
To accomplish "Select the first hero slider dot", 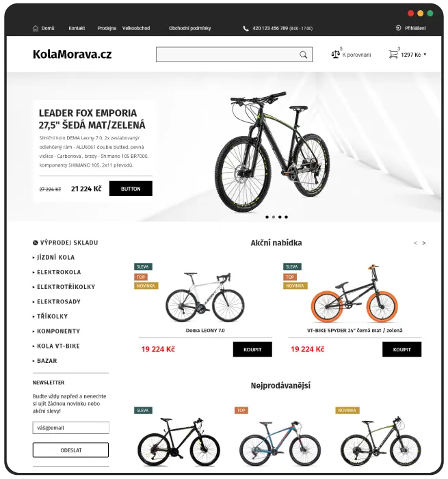I will (x=267, y=217).
